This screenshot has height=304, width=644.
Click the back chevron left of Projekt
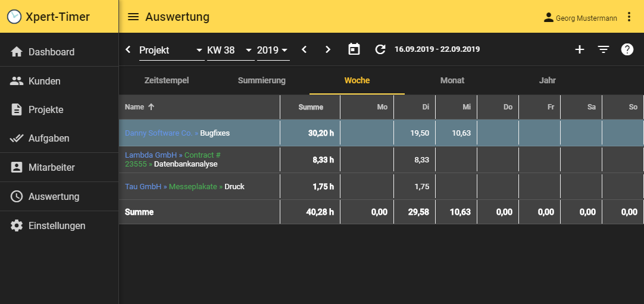tap(128, 49)
